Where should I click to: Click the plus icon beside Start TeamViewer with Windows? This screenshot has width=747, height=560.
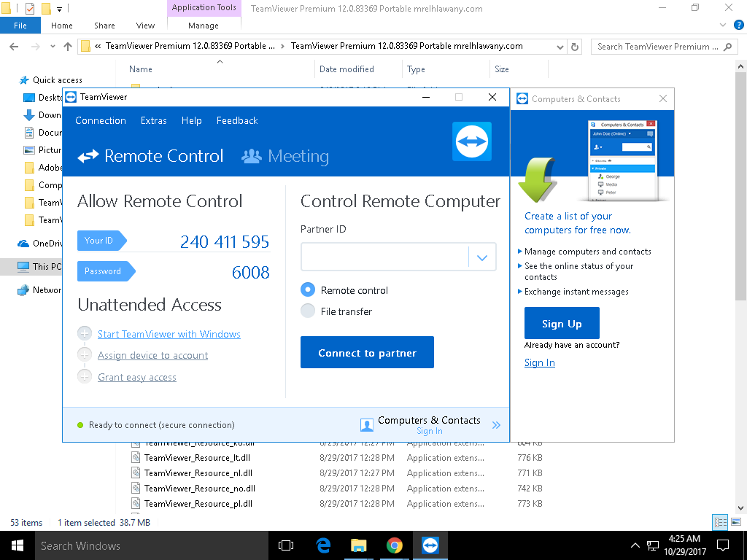85,334
